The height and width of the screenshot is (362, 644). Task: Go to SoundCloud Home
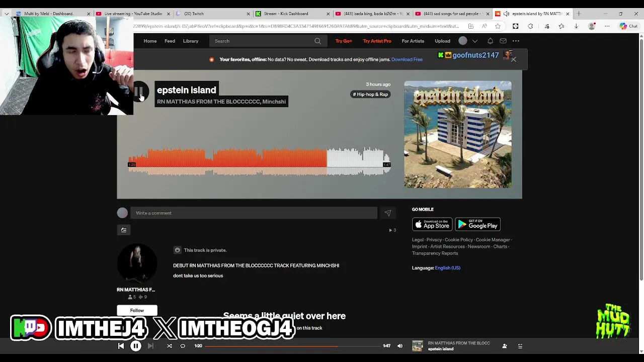tap(150, 41)
